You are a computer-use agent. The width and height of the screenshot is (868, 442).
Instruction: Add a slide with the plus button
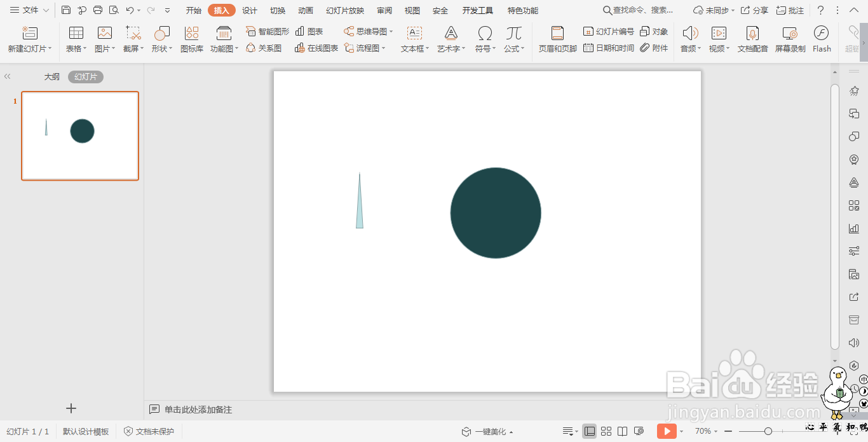[71, 408]
